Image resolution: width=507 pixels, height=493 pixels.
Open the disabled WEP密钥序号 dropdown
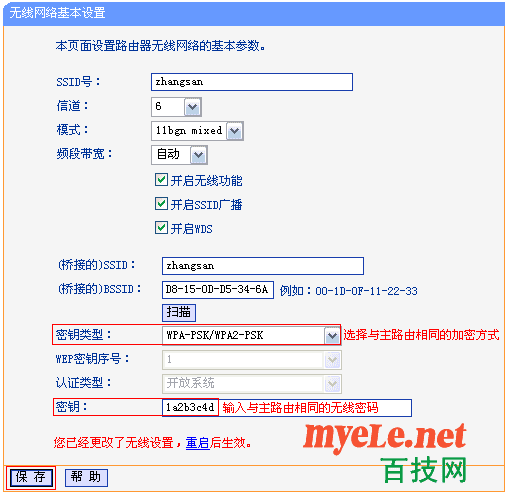252,360
